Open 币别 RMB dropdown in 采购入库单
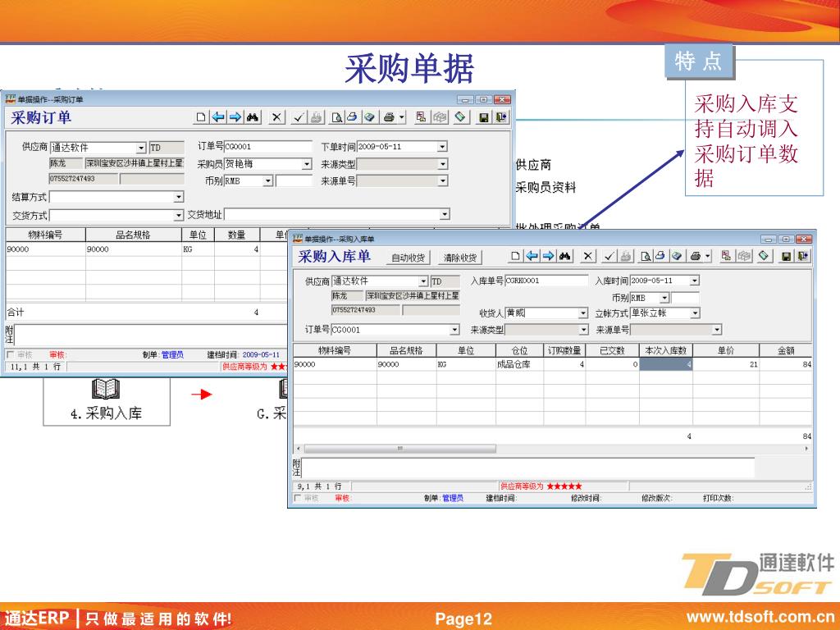The height and width of the screenshot is (630, 840). (x=664, y=298)
